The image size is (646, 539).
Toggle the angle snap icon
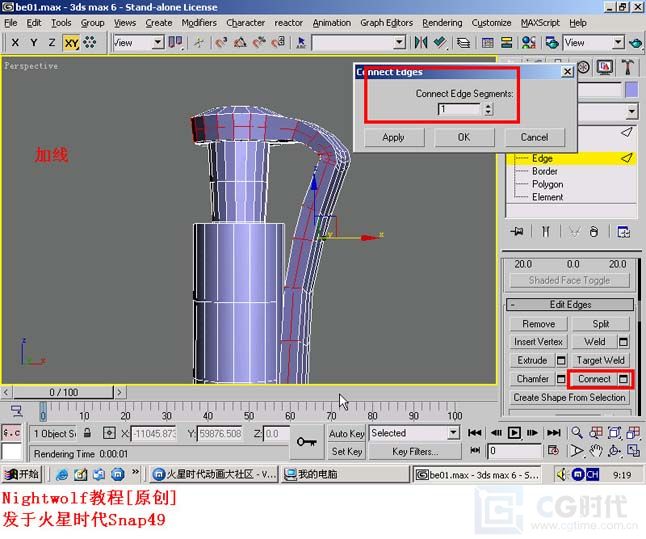(x=240, y=42)
